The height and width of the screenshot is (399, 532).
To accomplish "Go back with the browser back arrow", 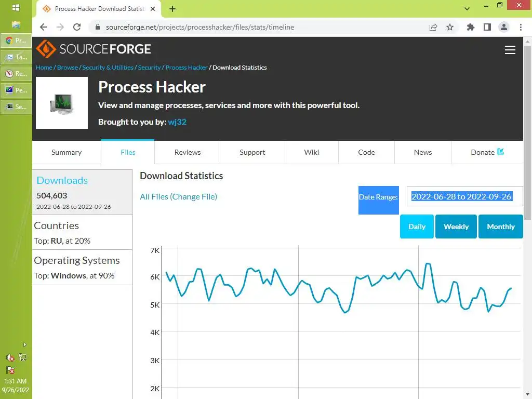I will coord(44,27).
